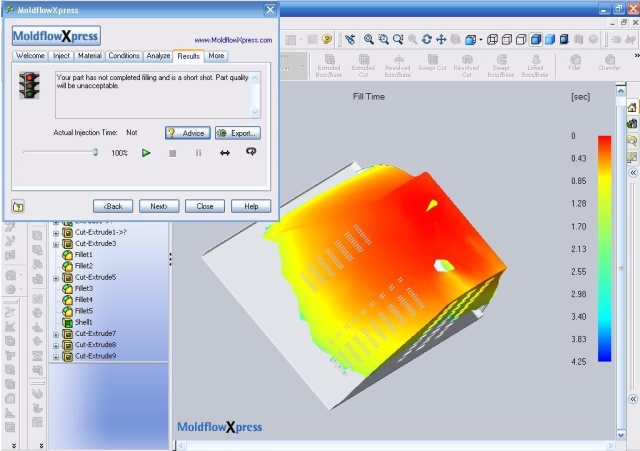Click the home icon in right task pane
Viewport: 640px width, 451px height.
[x=632, y=108]
